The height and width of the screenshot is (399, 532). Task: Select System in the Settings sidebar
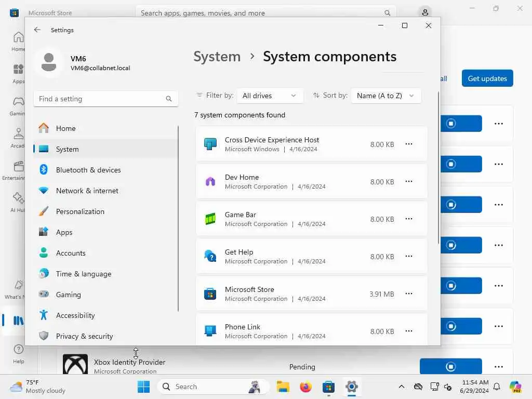[105, 149]
